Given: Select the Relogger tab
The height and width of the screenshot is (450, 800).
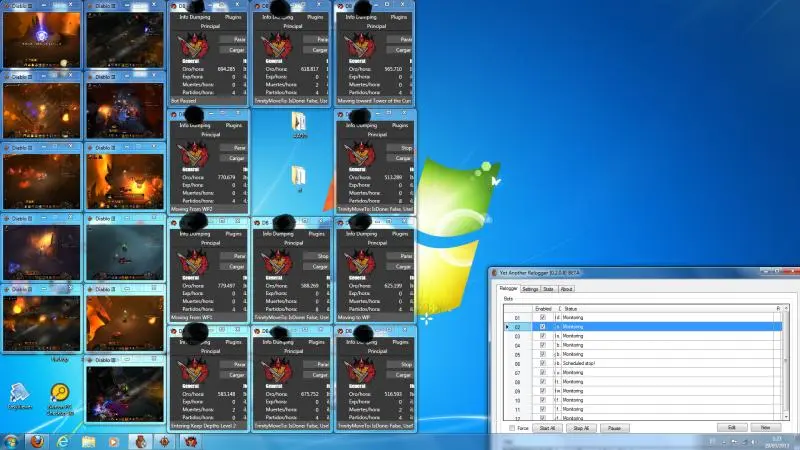Looking at the screenshot, I should point(508,288).
